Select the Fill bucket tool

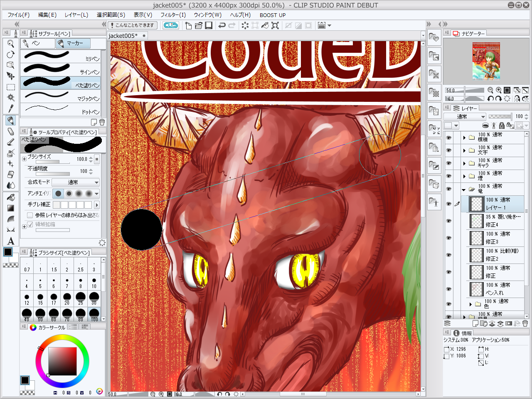pos(11,197)
